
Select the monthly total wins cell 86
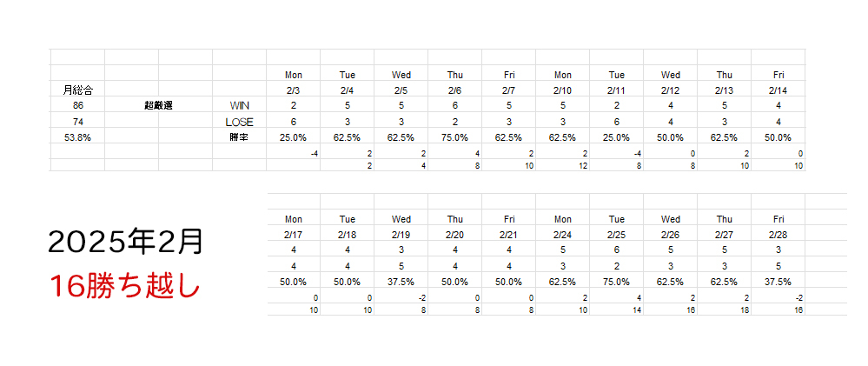[78, 105]
